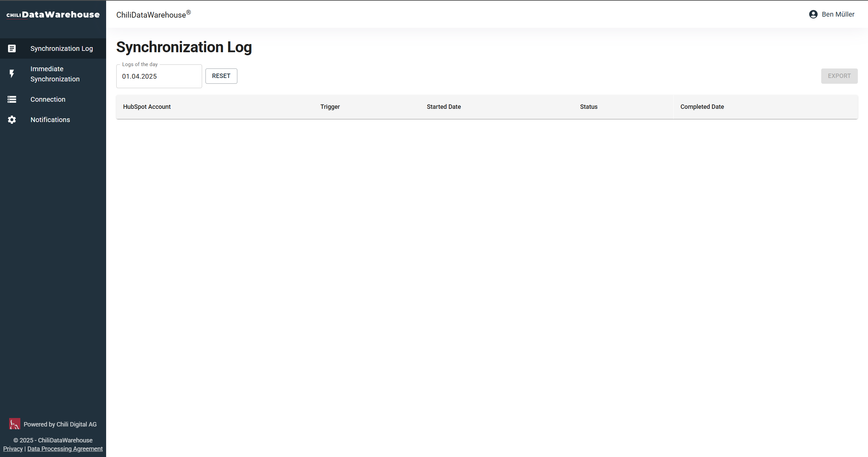The image size is (868, 457).
Task: Click the EXPORT button
Action: (839, 76)
